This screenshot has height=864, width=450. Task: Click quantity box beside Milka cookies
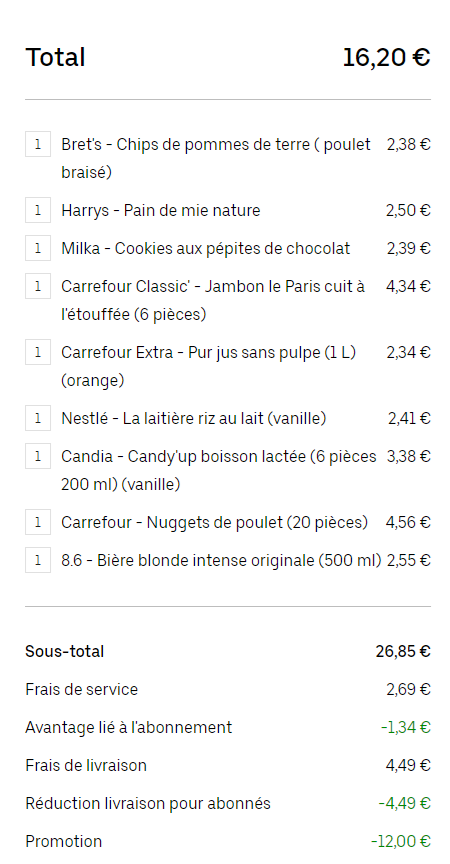click(x=38, y=248)
